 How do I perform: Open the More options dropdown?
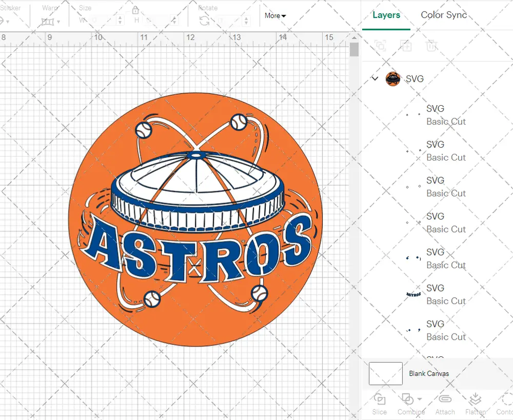275,16
